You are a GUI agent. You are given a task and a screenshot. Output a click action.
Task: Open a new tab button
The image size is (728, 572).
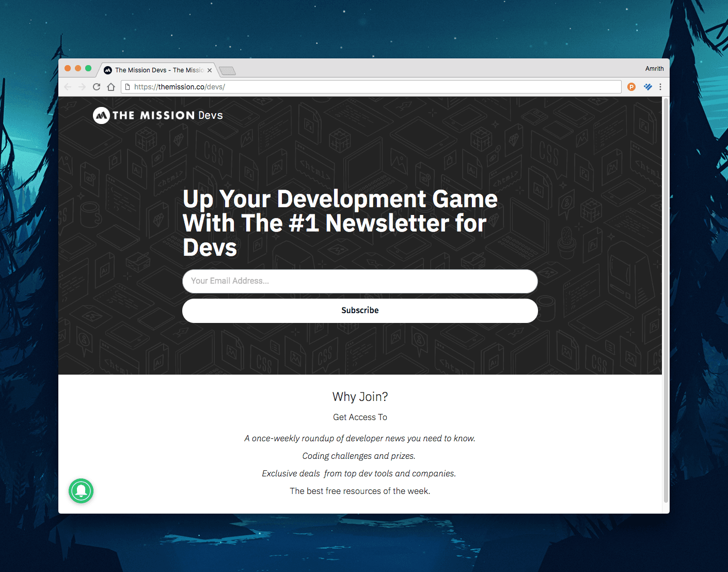click(227, 71)
